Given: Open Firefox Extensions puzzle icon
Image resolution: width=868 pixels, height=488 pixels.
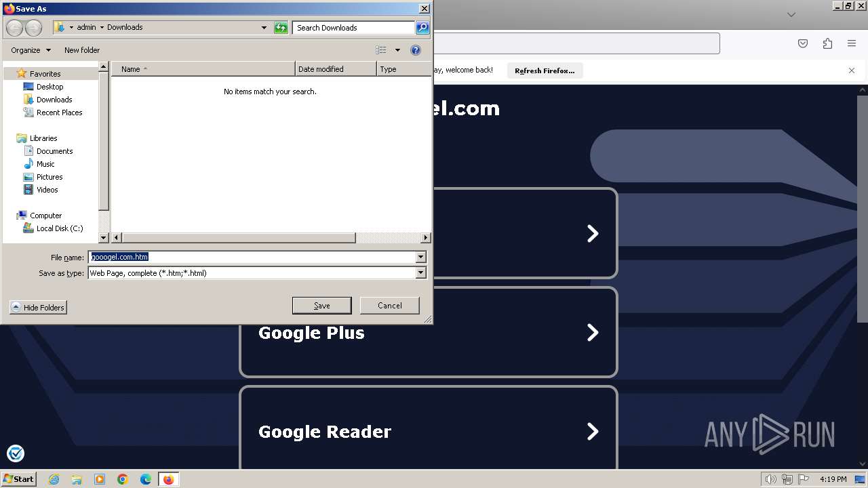Looking at the screenshot, I should (x=827, y=43).
